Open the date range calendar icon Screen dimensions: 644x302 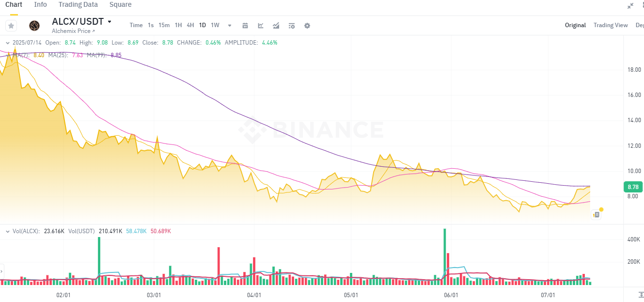[x=245, y=26]
